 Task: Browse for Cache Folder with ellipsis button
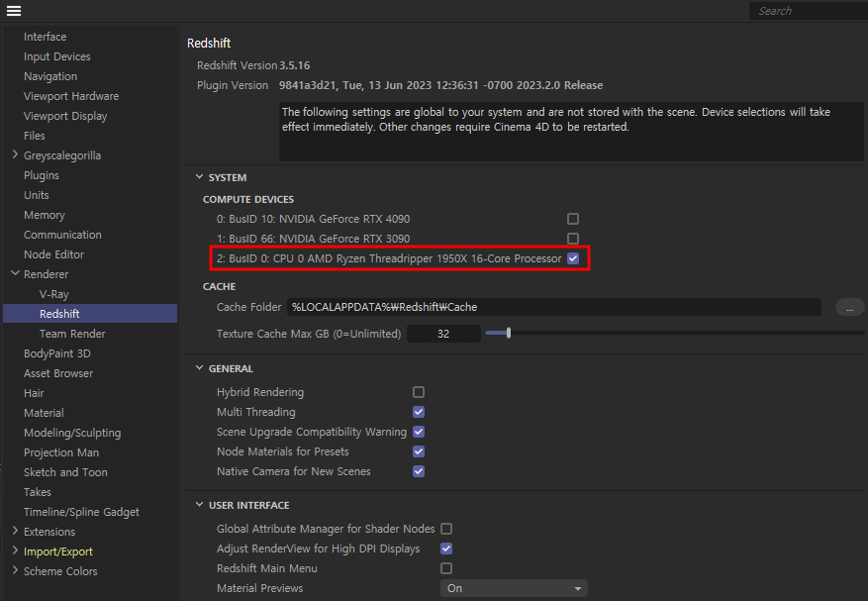(849, 307)
